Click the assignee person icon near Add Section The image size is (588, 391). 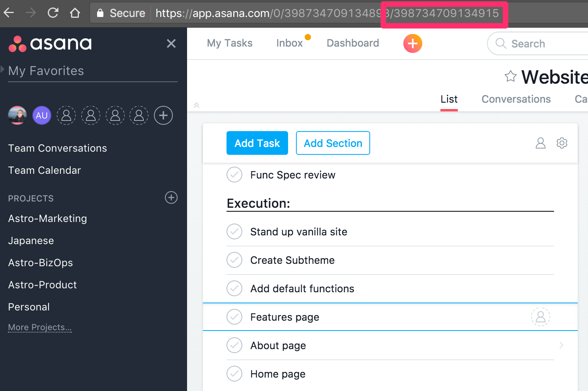540,143
